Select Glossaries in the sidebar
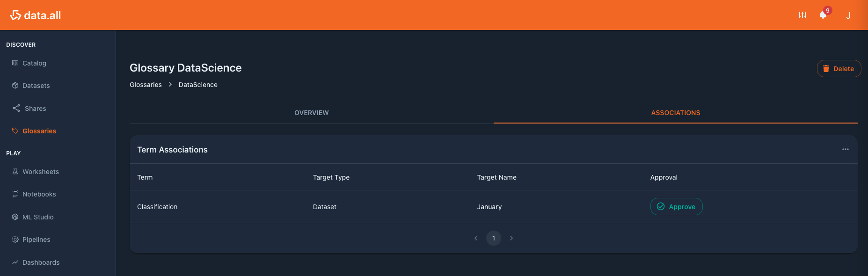Image resolution: width=868 pixels, height=276 pixels. (x=39, y=131)
